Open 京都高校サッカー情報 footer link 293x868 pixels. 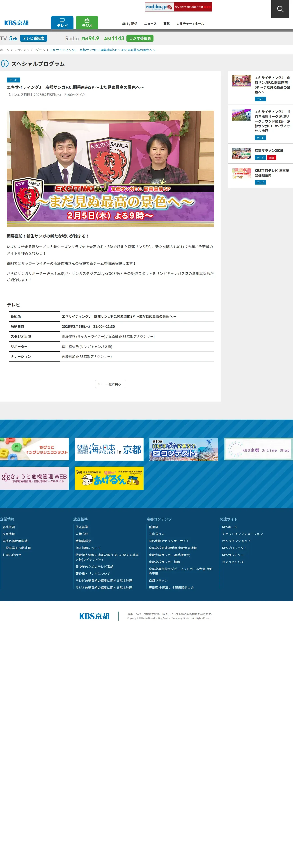pyautogui.click(x=165, y=562)
